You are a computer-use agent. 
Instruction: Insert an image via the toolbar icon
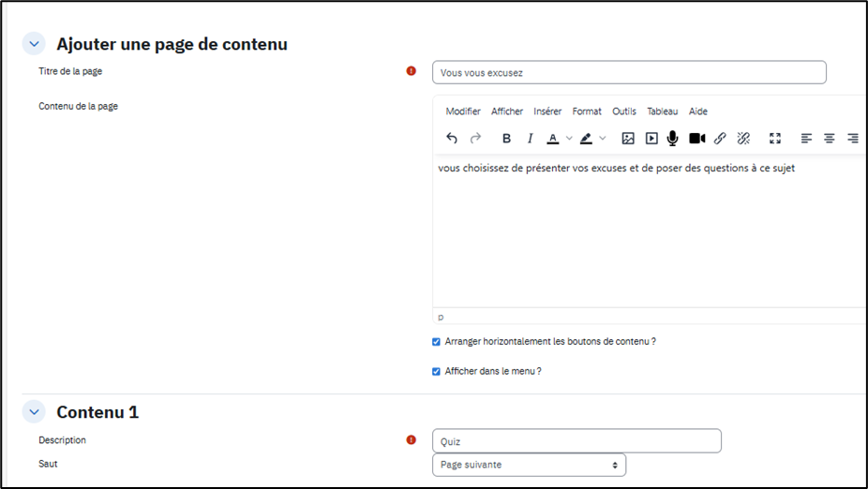pyautogui.click(x=628, y=139)
